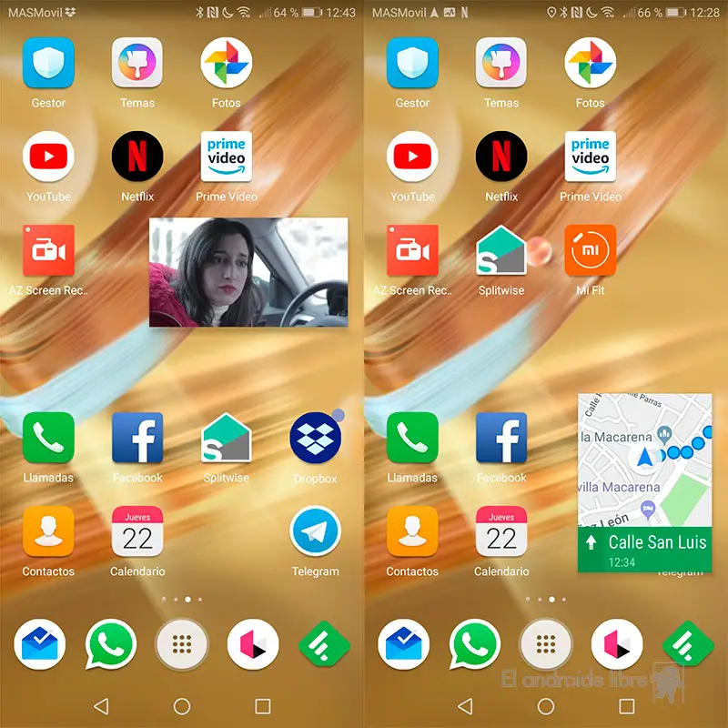Tap Recents square button on right screen

[x=627, y=706]
